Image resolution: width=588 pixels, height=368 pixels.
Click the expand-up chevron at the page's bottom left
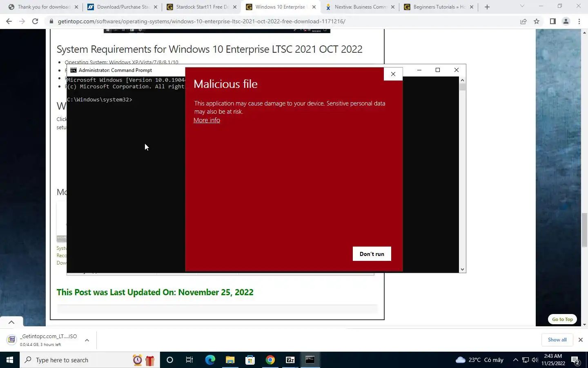pyautogui.click(x=11, y=322)
